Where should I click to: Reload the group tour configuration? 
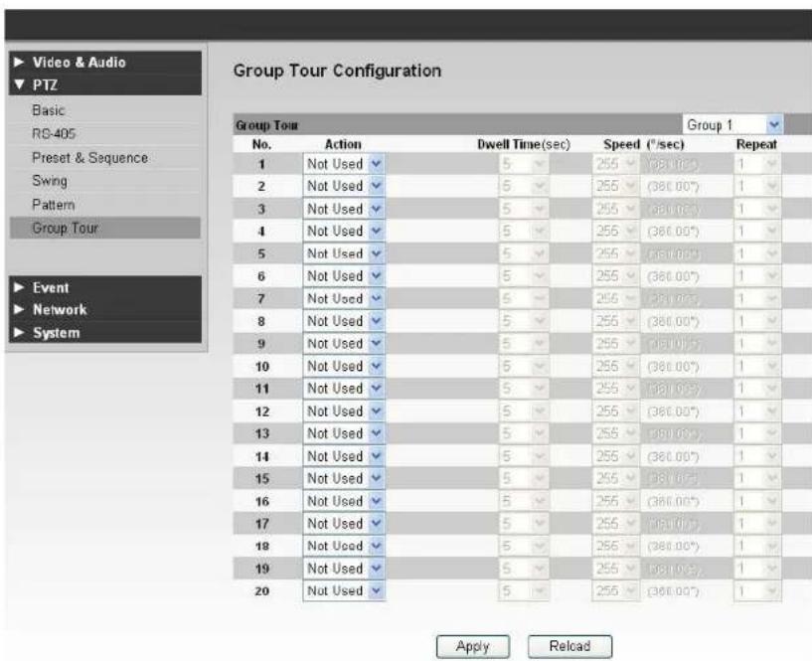(569, 646)
